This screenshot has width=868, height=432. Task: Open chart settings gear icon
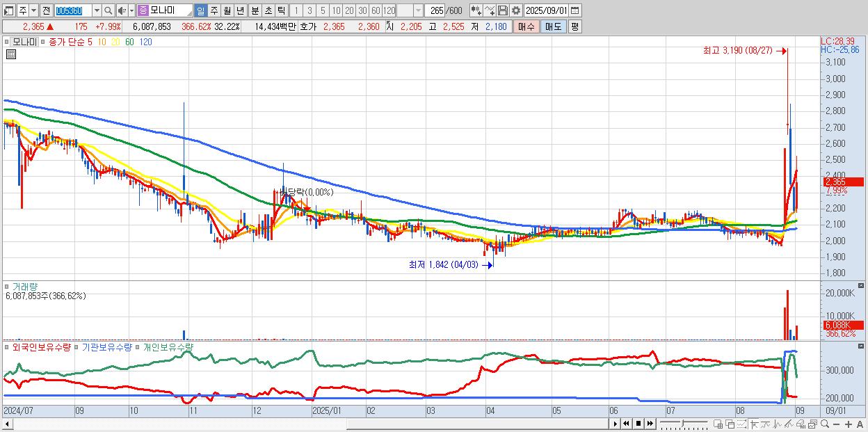516,10
